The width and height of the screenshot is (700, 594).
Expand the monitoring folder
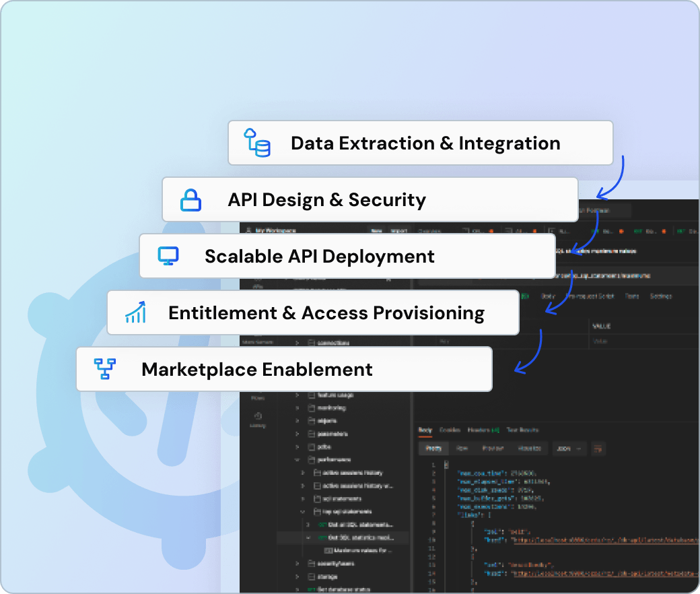(297, 407)
